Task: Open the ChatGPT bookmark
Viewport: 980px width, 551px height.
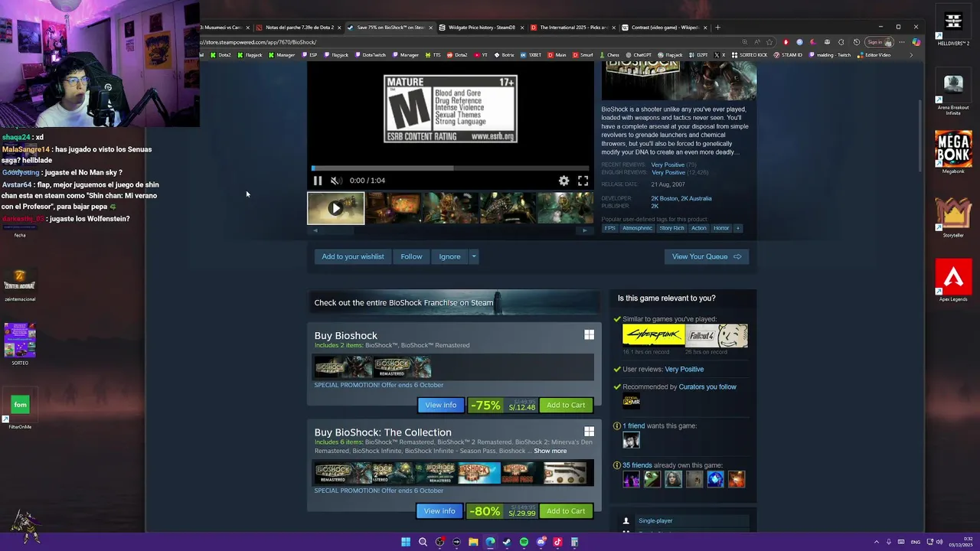Action: (x=638, y=55)
